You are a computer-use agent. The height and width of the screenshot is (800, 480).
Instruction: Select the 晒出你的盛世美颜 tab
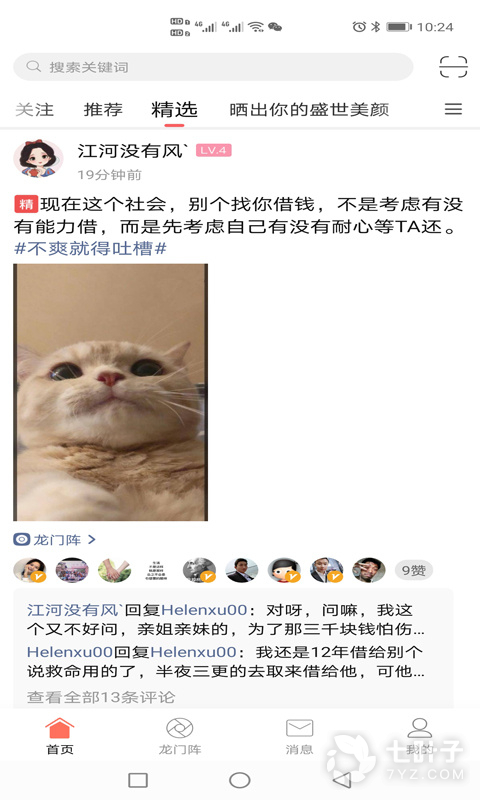[309, 109]
